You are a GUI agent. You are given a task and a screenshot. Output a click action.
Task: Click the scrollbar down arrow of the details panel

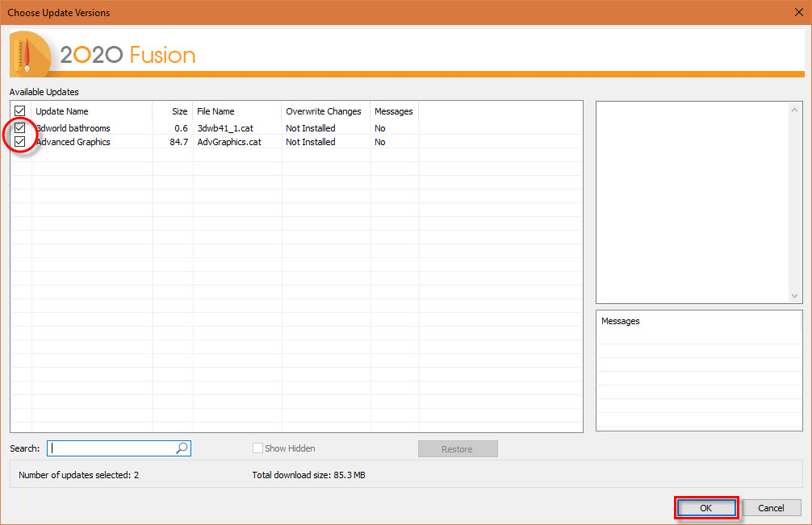tap(795, 295)
